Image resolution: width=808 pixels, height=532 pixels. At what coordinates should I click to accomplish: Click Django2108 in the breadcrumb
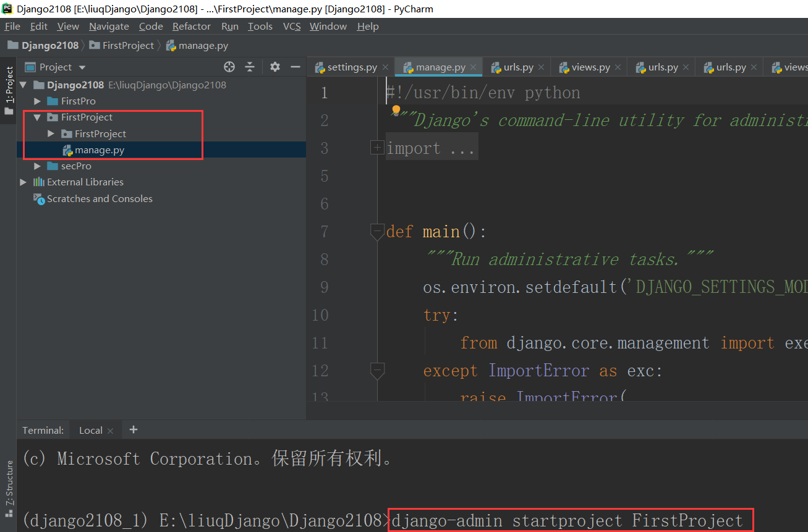pyautogui.click(x=50, y=46)
